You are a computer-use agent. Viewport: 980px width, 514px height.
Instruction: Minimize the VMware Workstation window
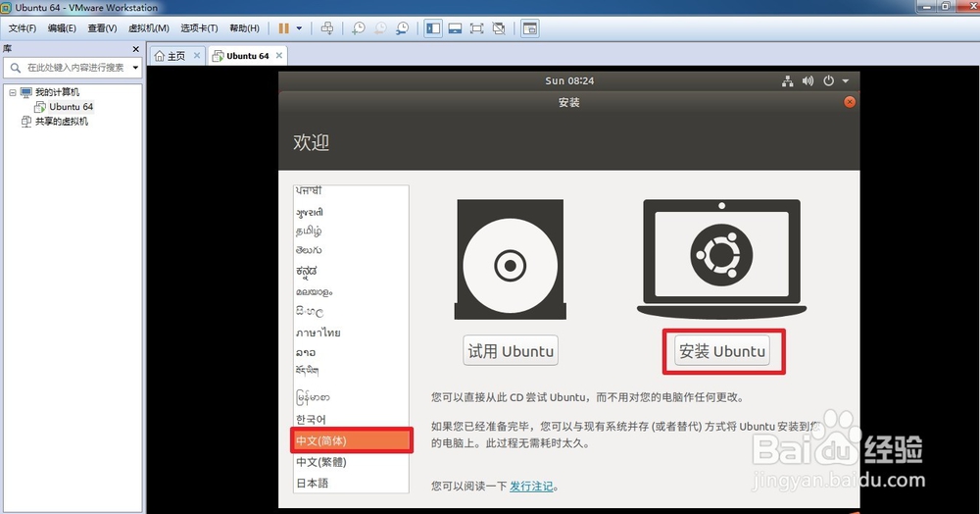point(926,6)
